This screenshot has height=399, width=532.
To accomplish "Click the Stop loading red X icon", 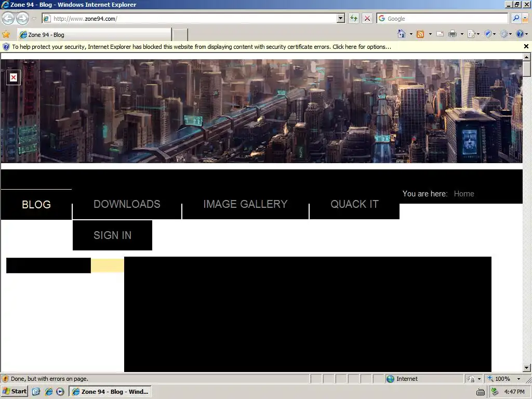I will tap(367, 18).
